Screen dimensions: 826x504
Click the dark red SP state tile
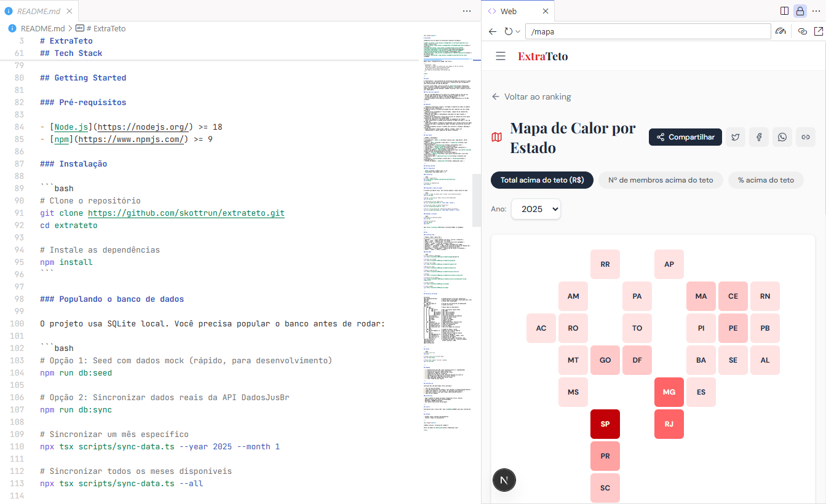point(605,424)
